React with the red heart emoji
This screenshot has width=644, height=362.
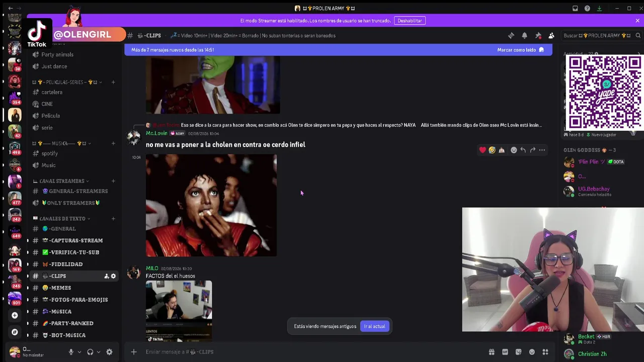482,150
